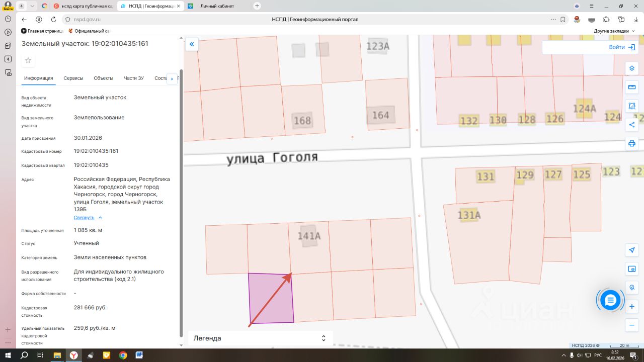
Task: Open a new browser tab
Action: pyautogui.click(x=257, y=6)
